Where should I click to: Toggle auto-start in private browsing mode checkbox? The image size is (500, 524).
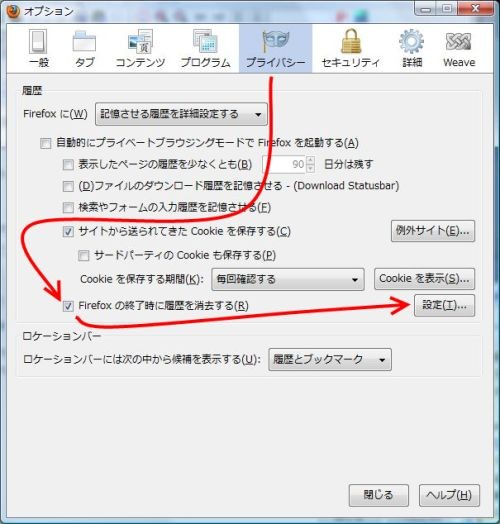[x=45, y=144]
